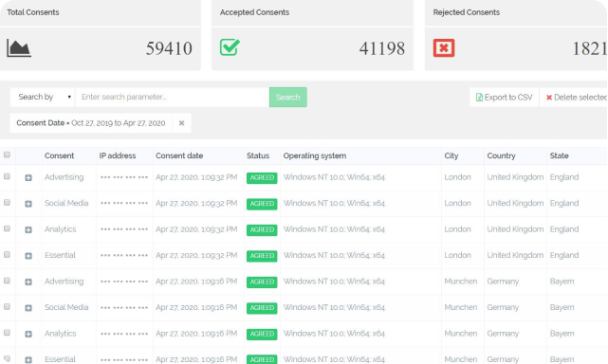Expand the Munchen Social Media row details
Viewport: 608px width, 364px height.
click(x=28, y=308)
